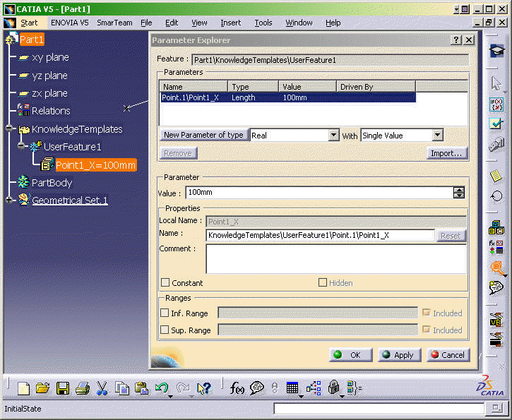Image resolution: width=512 pixels, height=420 pixels.
Task: Click the padlock icon in bottom toolbar
Action: pos(333,388)
